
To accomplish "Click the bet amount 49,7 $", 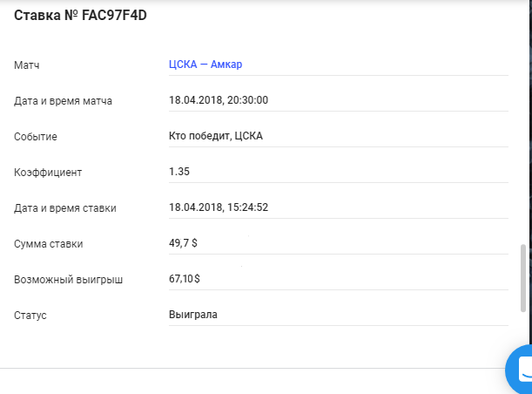I will [183, 243].
